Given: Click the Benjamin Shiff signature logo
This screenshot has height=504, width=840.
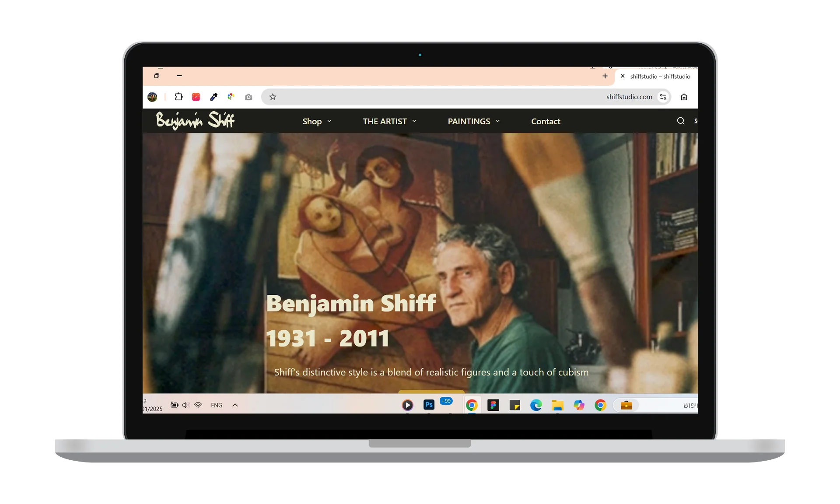Looking at the screenshot, I should click(195, 120).
